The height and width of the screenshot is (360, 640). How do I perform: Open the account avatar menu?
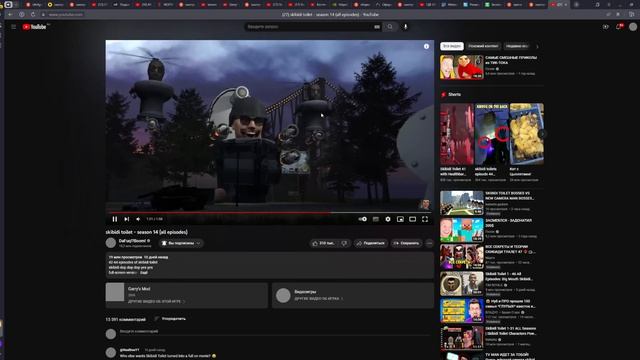[x=633, y=27]
